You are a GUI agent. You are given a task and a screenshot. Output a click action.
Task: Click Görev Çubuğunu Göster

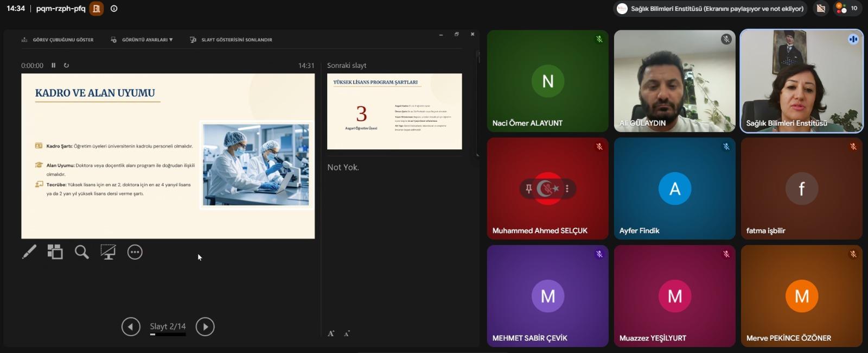click(58, 40)
